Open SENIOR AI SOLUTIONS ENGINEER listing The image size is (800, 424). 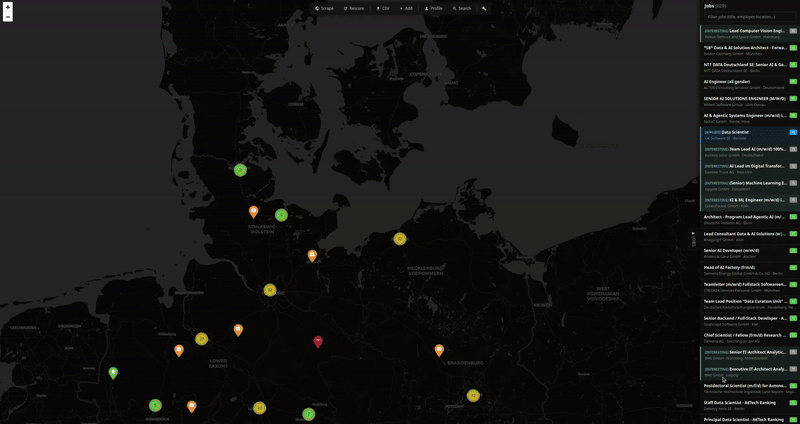point(749,101)
